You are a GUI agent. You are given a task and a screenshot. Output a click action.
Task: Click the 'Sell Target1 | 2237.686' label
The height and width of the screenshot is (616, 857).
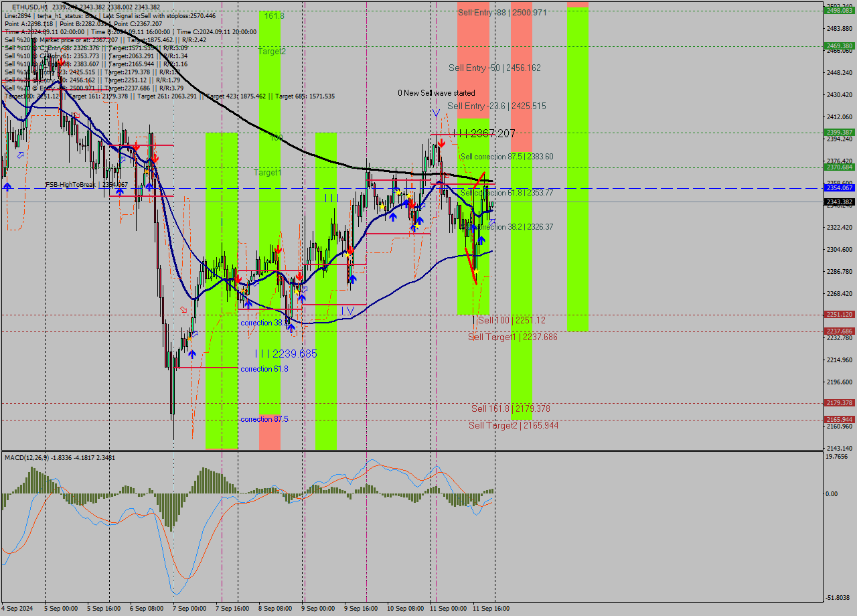(513, 337)
